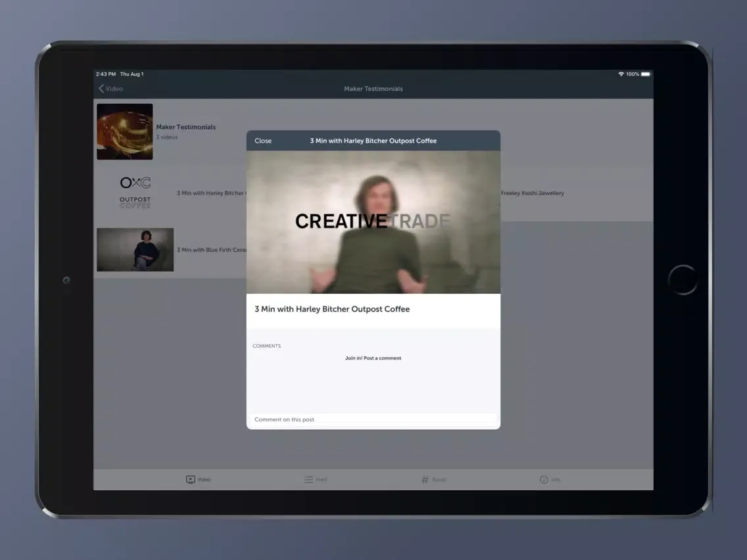The height and width of the screenshot is (560, 747).
Task: Go back using the Video chevron
Action: (x=110, y=89)
